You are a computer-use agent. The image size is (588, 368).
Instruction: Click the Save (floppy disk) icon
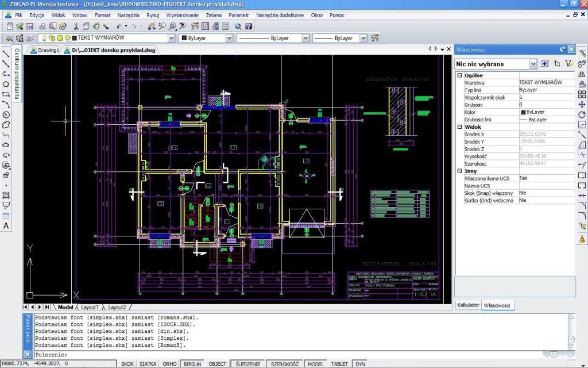[30, 26]
